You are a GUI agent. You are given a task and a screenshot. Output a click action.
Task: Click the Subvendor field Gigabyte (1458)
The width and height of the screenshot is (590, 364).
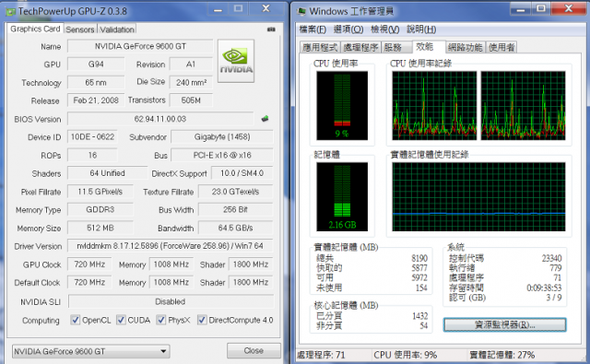(x=222, y=137)
